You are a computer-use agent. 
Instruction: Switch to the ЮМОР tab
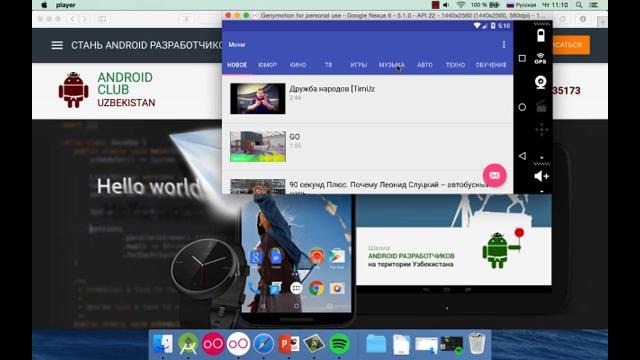[268, 65]
